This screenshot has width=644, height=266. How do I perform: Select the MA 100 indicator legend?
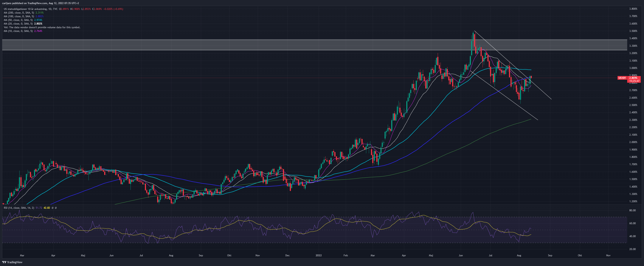23,16
